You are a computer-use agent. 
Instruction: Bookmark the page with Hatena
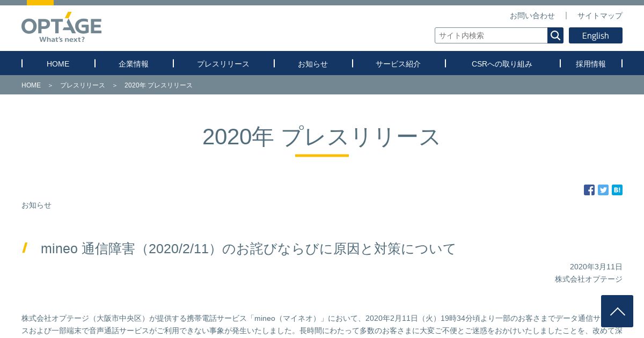pos(617,190)
